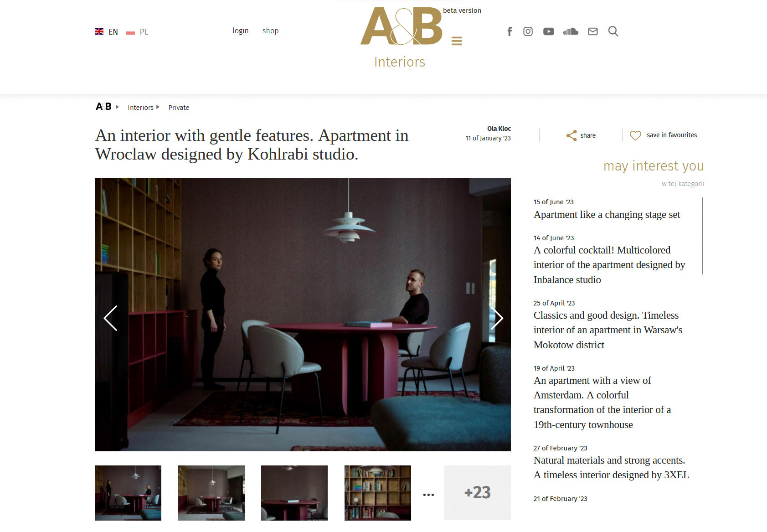Image resolution: width=767 pixels, height=532 pixels.
Task: Show next photo with right arrow
Action: pyautogui.click(x=497, y=318)
